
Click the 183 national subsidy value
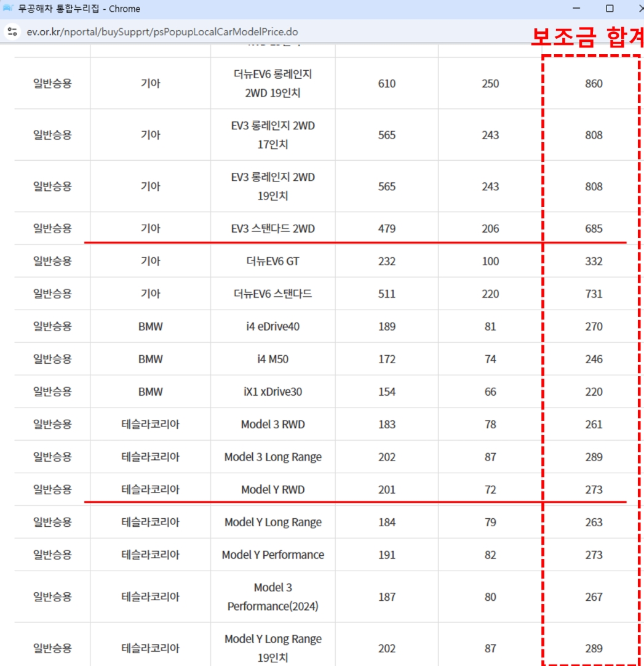tap(387, 424)
